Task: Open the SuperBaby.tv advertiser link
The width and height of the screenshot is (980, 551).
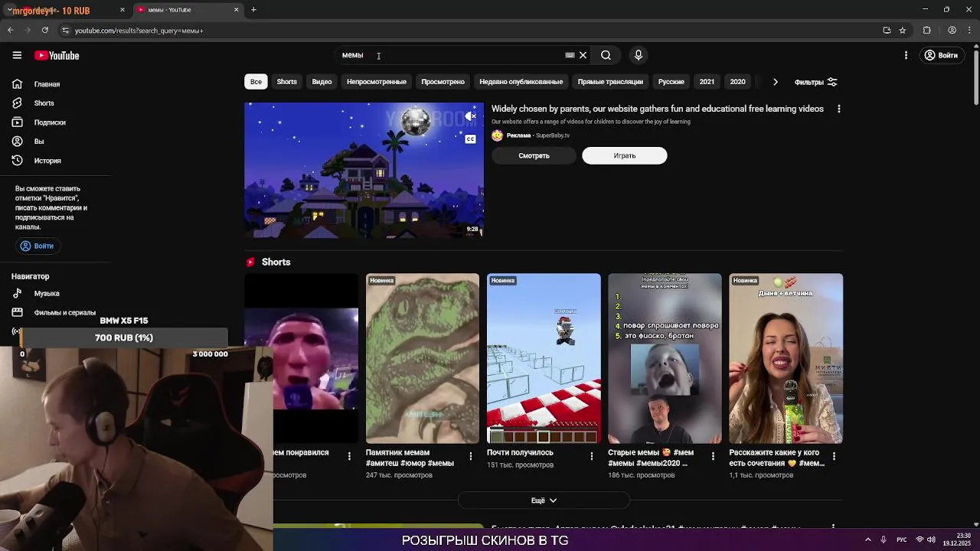Action: coord(553,135)
